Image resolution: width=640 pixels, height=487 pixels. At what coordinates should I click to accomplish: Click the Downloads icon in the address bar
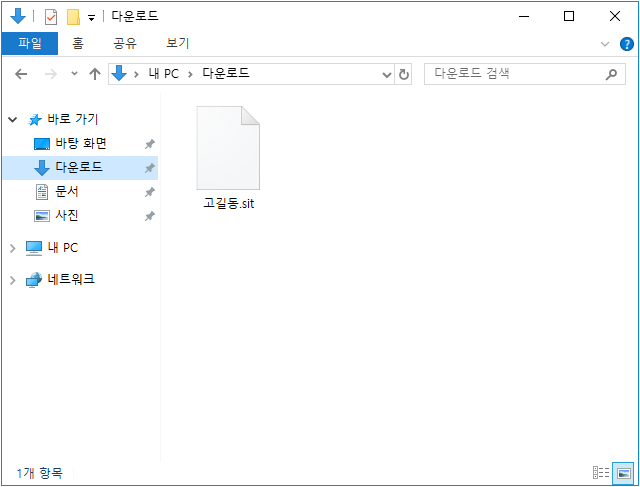tap(119, 73)
